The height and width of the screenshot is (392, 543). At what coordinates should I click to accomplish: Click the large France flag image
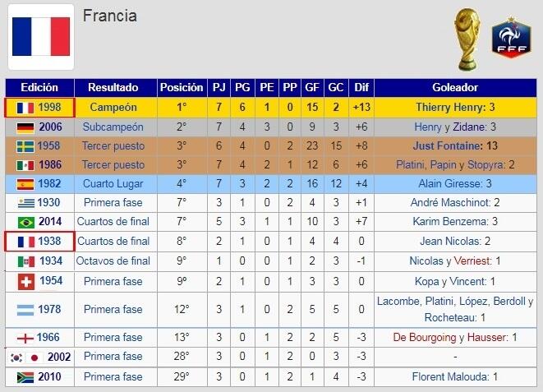(40, 37)
